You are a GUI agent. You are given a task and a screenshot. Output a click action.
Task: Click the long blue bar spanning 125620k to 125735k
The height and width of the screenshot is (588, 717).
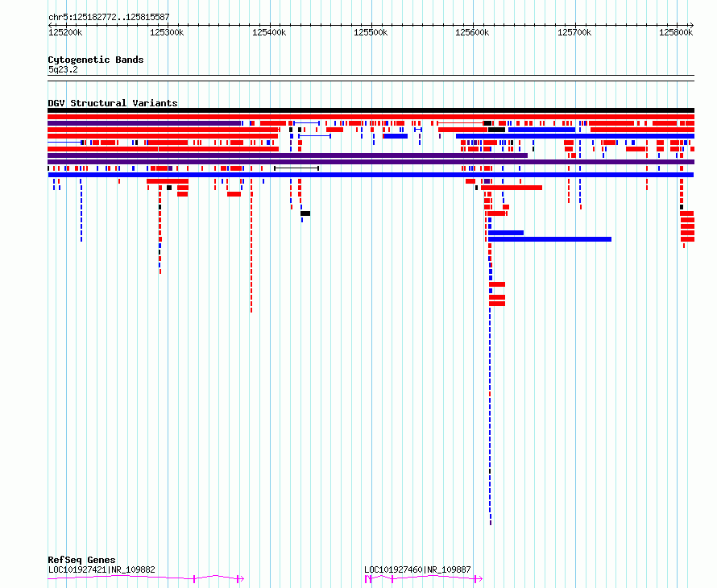(549, 239)
